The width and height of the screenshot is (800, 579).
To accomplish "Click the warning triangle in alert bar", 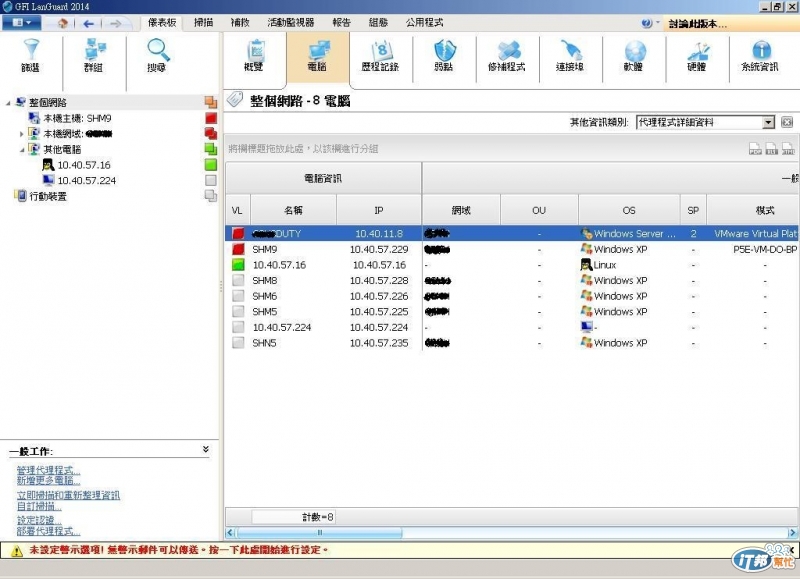I will (17, 550).
